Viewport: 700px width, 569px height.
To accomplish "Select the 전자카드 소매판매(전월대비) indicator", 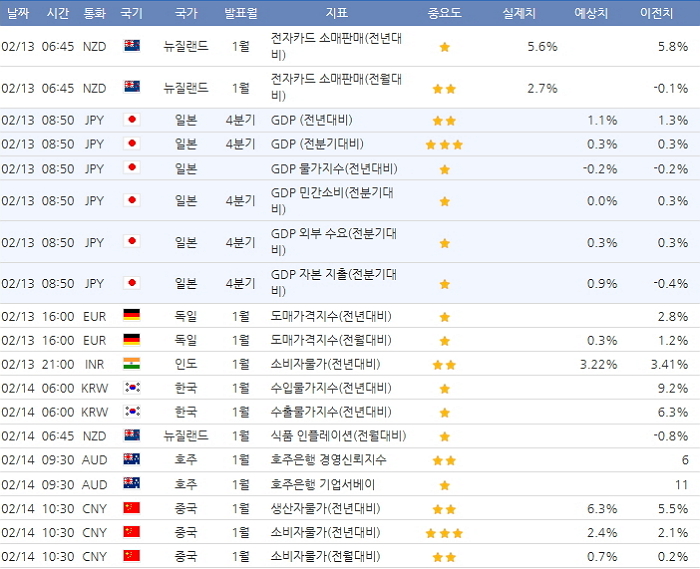I will coord(336,87).
